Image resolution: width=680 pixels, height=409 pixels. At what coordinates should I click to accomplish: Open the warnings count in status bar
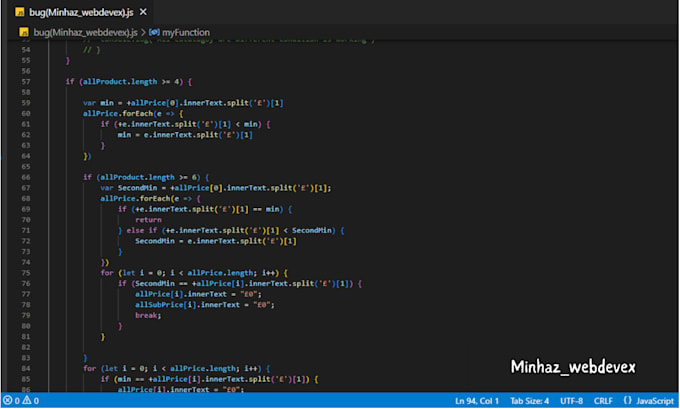pyautogui.click(x=31, y=401)
